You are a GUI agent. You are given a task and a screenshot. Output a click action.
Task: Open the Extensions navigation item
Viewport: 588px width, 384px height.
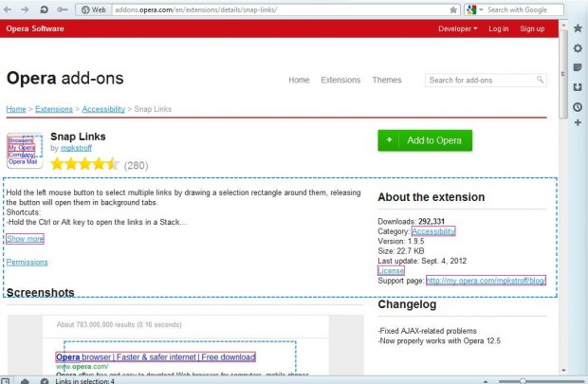(x=340, y=80)
